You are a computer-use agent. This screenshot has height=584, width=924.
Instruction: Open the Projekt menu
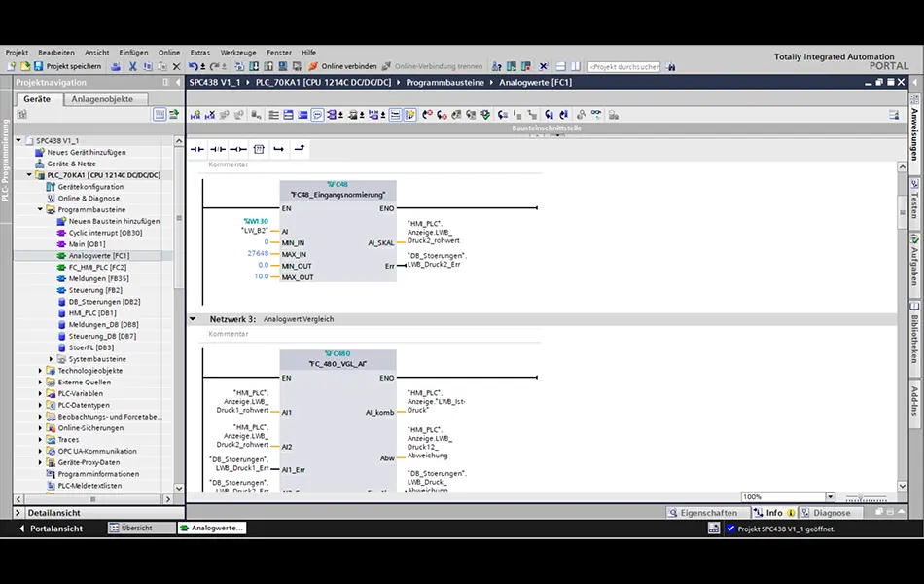(18, 53)
